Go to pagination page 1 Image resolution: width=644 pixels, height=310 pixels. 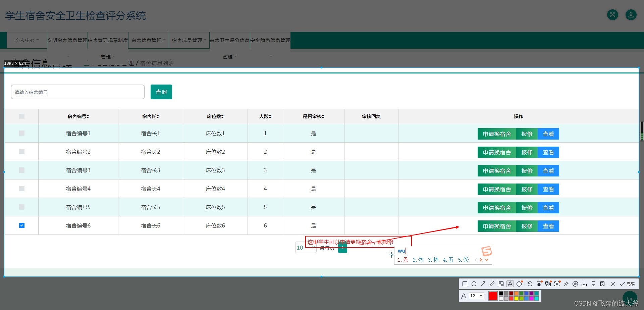point(342,248)
